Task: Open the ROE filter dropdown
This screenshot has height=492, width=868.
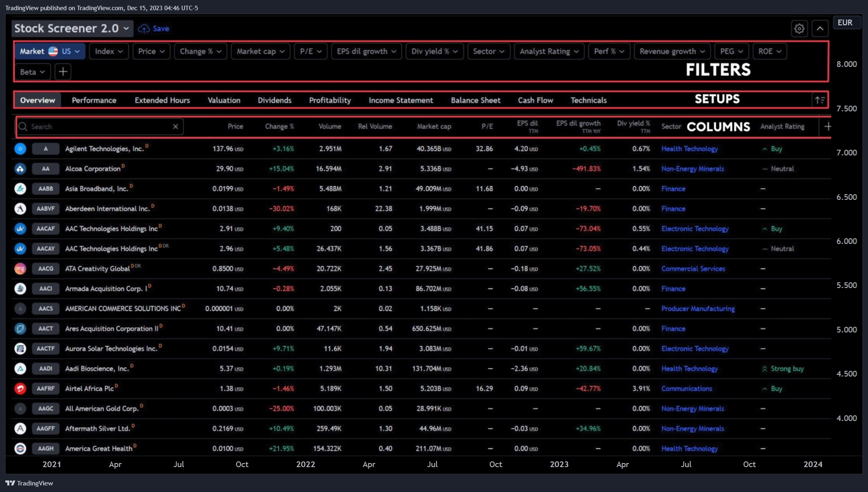Action: click(x=770, y=51)
